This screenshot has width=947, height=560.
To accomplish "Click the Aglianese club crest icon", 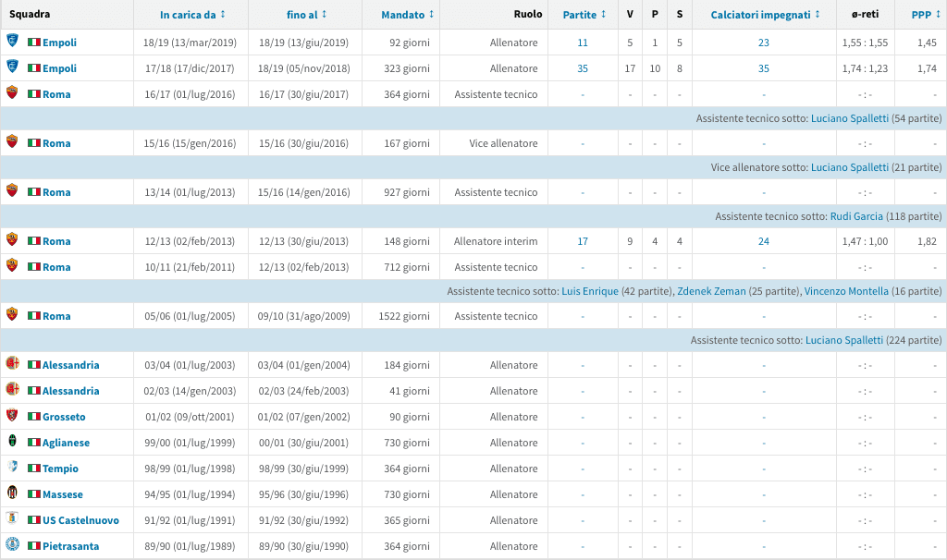I will coord(12,442).
